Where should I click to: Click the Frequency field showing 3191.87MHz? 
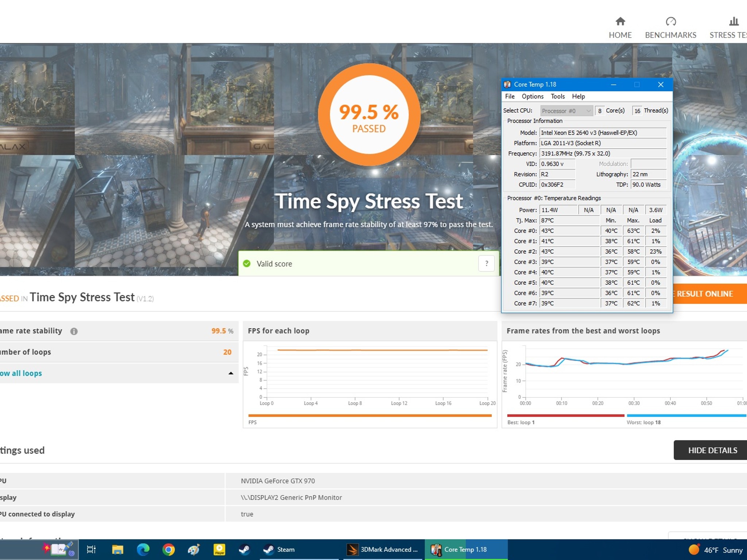pyautogui.click(x=603, y=153)
